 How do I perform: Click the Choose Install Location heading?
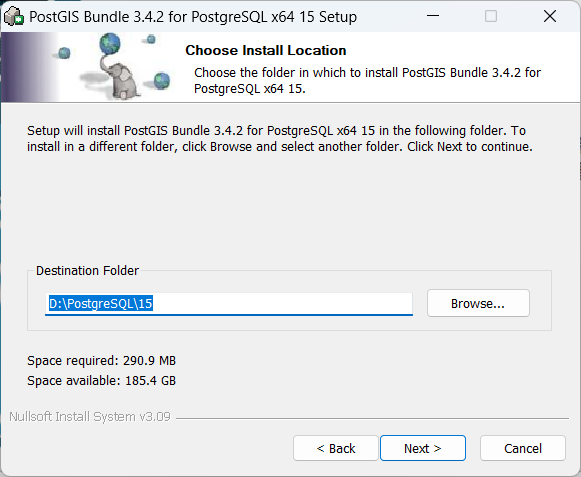[x=266, y=50]
